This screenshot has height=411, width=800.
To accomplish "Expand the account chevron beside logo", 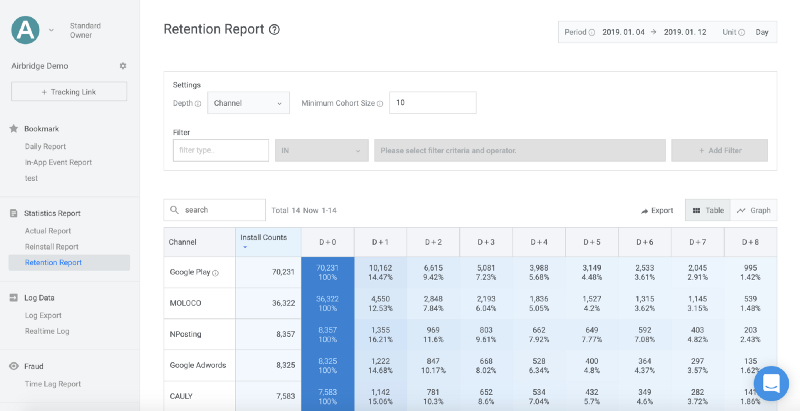I will 51,30.
